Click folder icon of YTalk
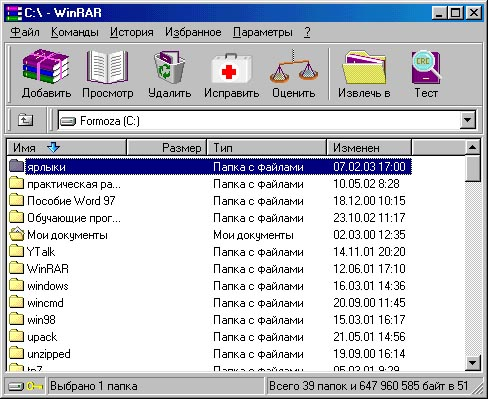The image size is (488, 399). point(16,251)
